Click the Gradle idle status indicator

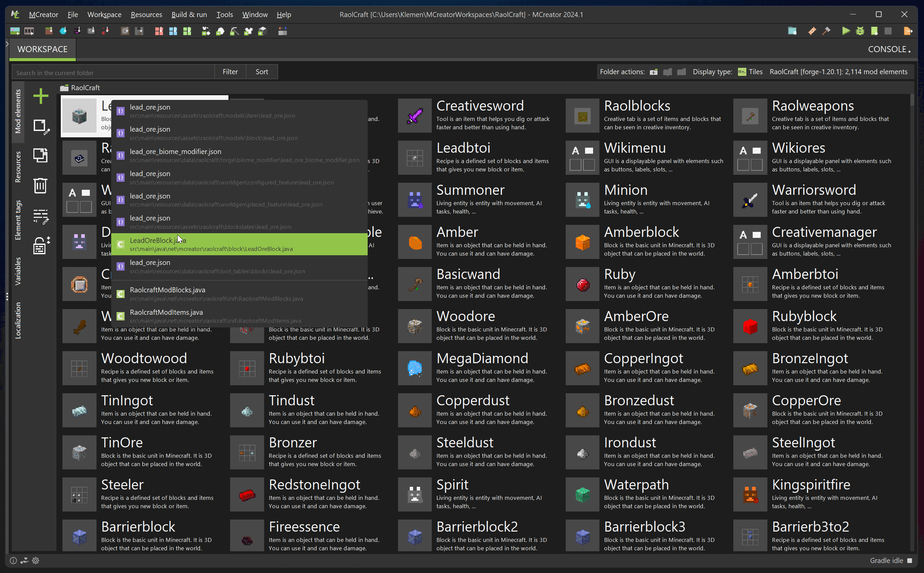click(891, 561)
